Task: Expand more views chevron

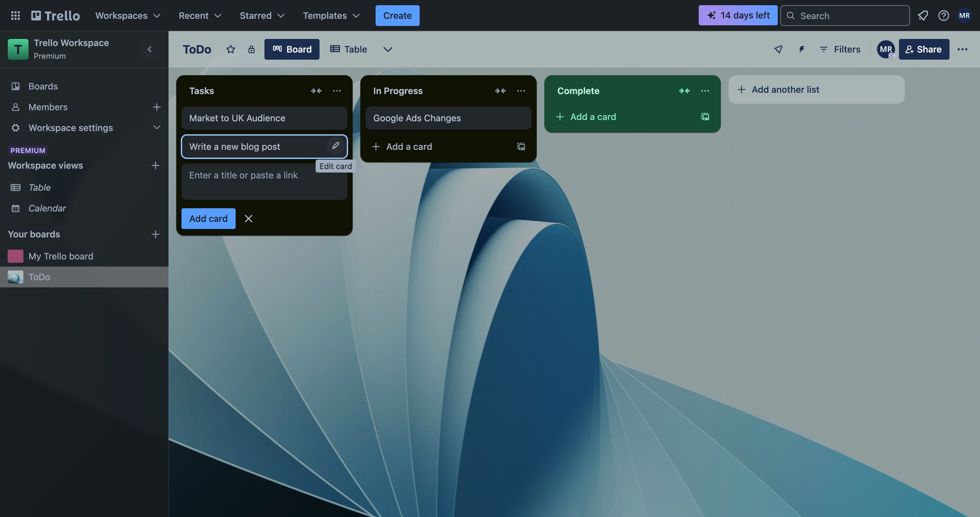Action: click(x=388, y=49)
